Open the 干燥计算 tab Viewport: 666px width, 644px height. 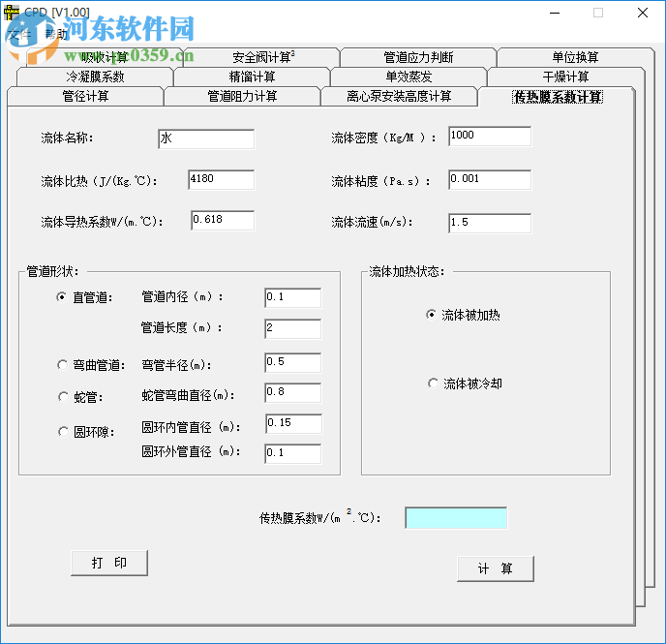[x=565, y=77]
